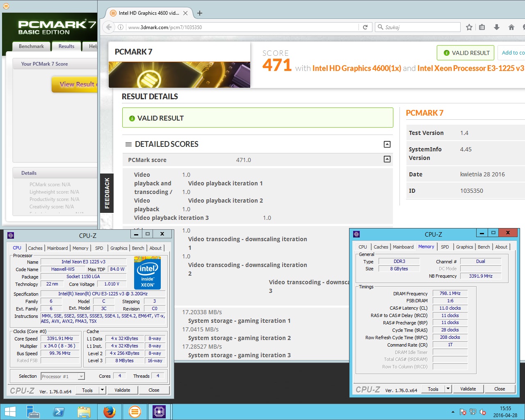The image size is (525, 420).
Task: Open the volume tray icon
Action: [x=483, y=412]
